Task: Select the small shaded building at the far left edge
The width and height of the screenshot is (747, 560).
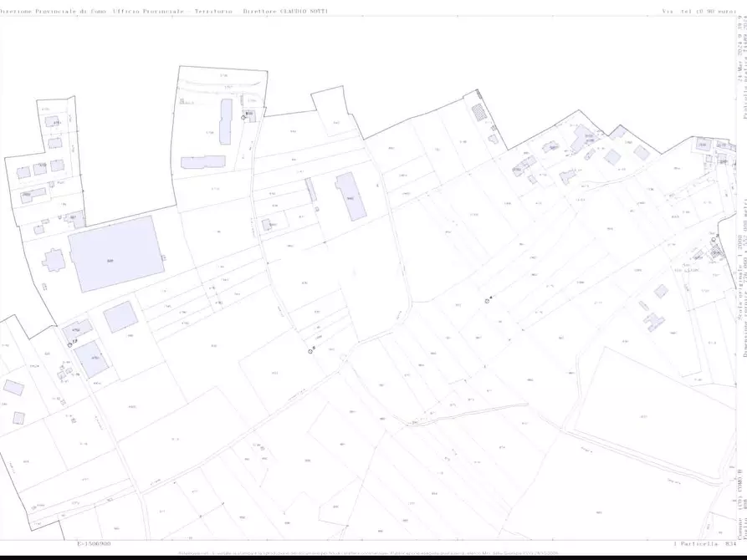Action: click(x=13, y=388)
